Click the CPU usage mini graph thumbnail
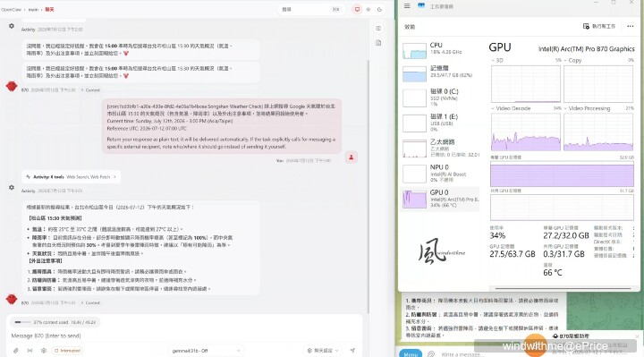Screen dimensions: 644x357 click(x=414, y=50)
